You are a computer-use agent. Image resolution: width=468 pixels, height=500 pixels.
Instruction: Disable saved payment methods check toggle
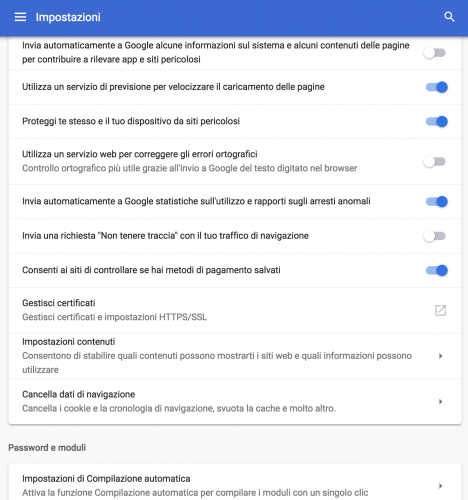tap(436, 270)
